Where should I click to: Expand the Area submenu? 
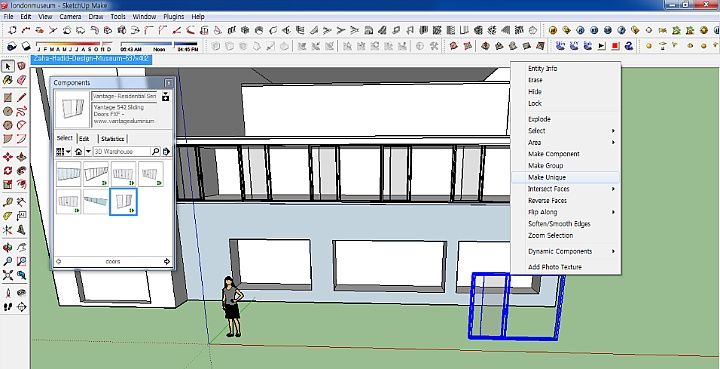click(x=566, y=142)
